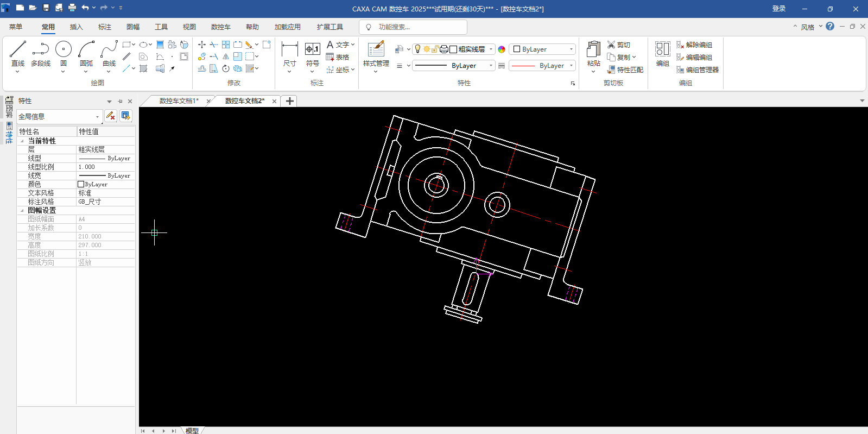Click the 登录 login button

pos(779,9)
